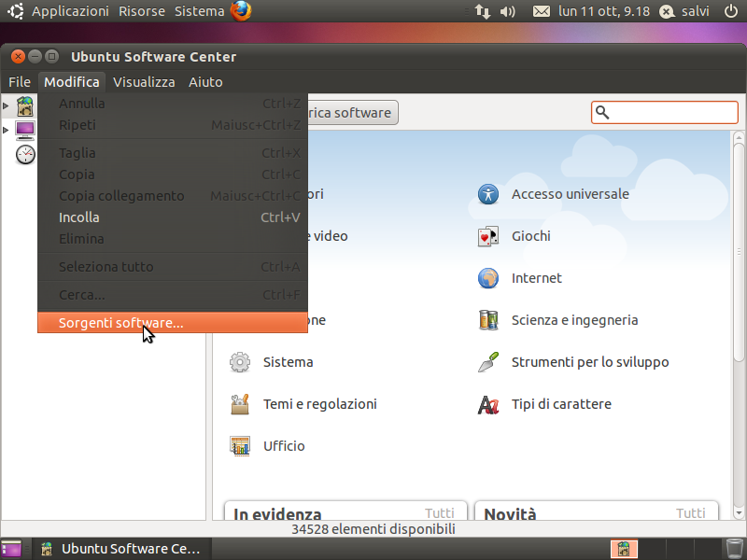Open the power session menu icon

tap(731, 11)
